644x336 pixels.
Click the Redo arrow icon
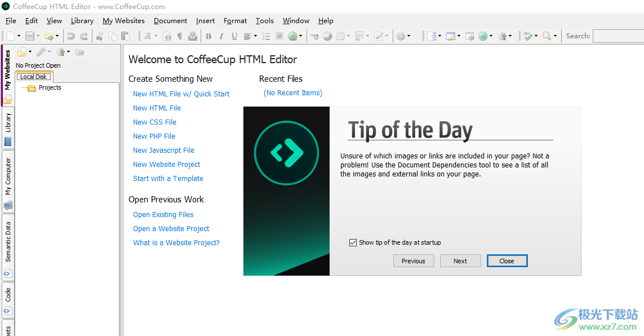point(84,36)
